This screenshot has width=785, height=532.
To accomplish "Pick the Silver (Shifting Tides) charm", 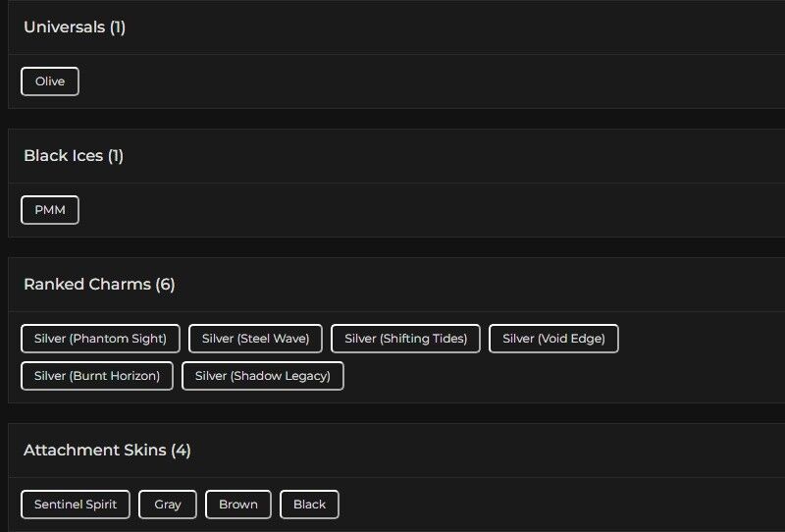I will click(405, 339).
